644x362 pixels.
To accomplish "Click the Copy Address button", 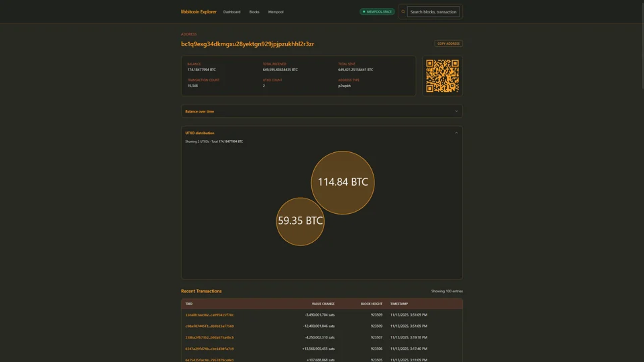I will 449,44.
